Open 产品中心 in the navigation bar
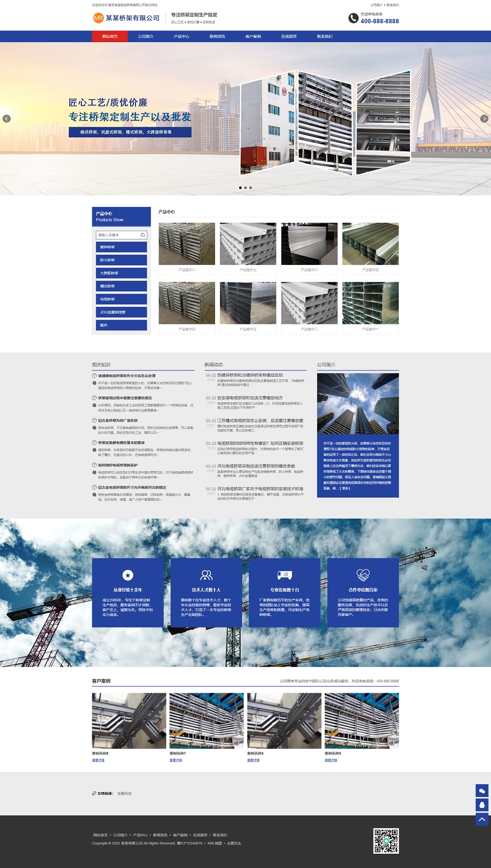 (x=181, y=36)
